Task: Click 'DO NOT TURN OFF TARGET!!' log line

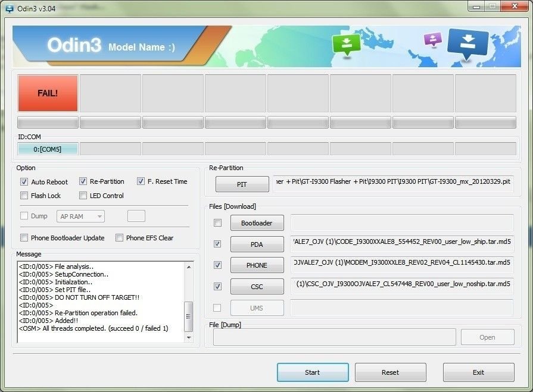Action: [x=79, y=297]
